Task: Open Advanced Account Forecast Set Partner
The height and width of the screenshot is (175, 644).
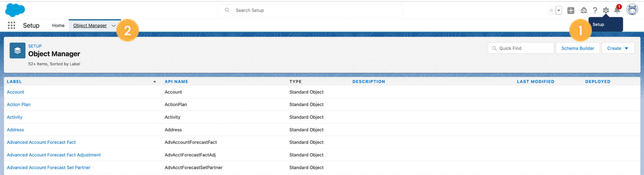Action: tap(49, 168)
